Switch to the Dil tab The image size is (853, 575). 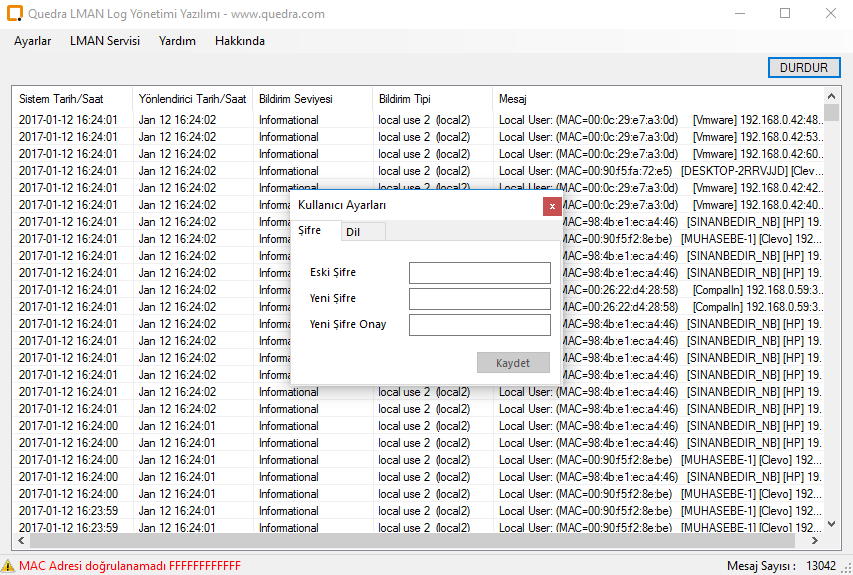point(353,232)
